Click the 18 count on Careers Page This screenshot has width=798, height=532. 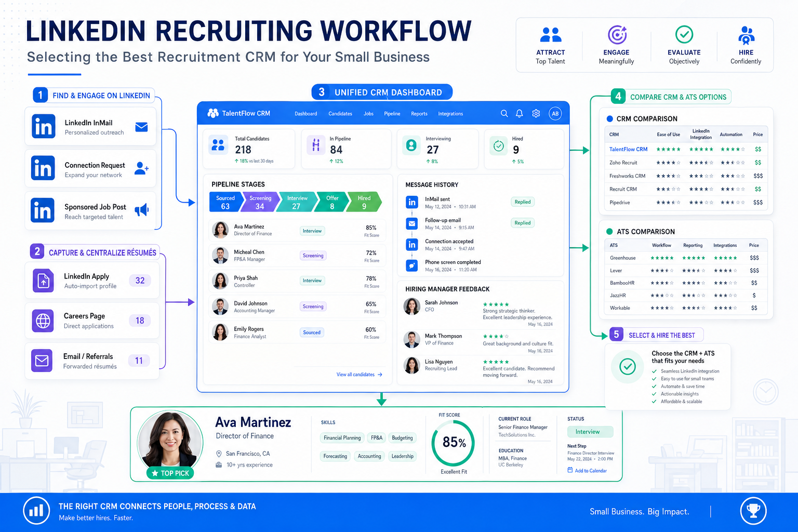point(140,321)
